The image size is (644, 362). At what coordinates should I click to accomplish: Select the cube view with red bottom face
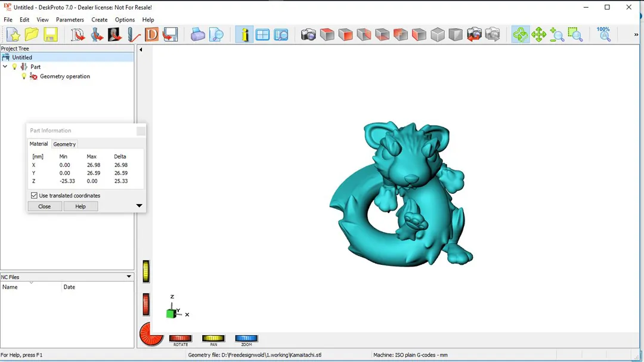(x=382, y=35)
